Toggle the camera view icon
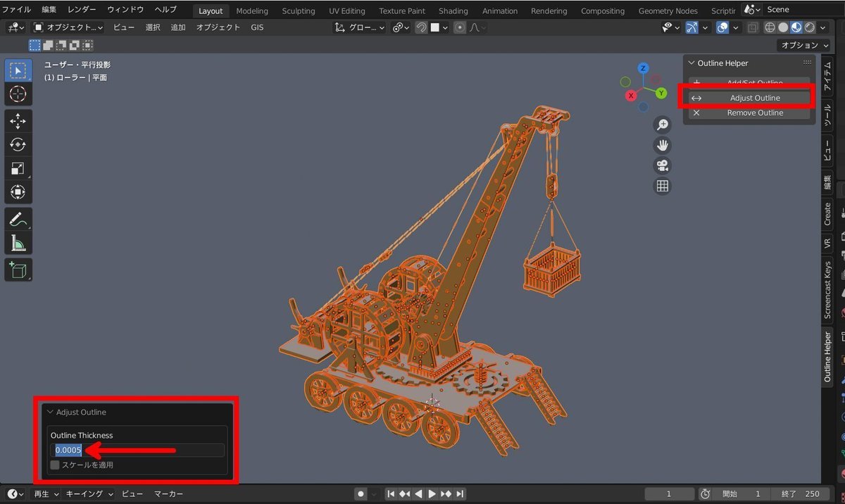 click(662, 165)
